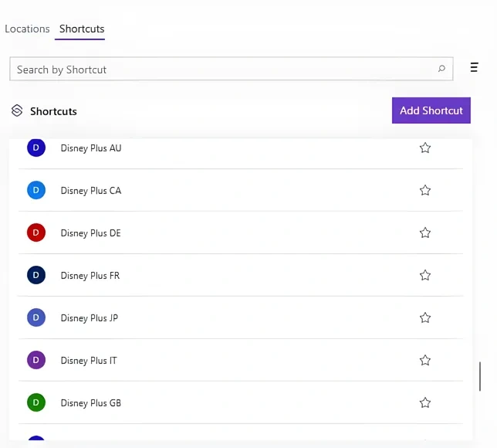Screen dimensions: 497x448
Task: Favorite Disney Plus AU with star
Action: pos(425,148)
